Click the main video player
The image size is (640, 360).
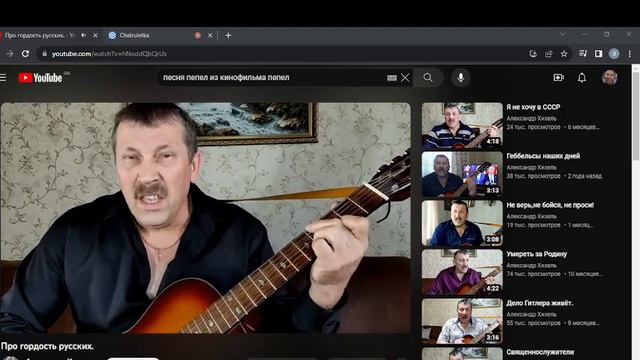(x=205, y=218)
